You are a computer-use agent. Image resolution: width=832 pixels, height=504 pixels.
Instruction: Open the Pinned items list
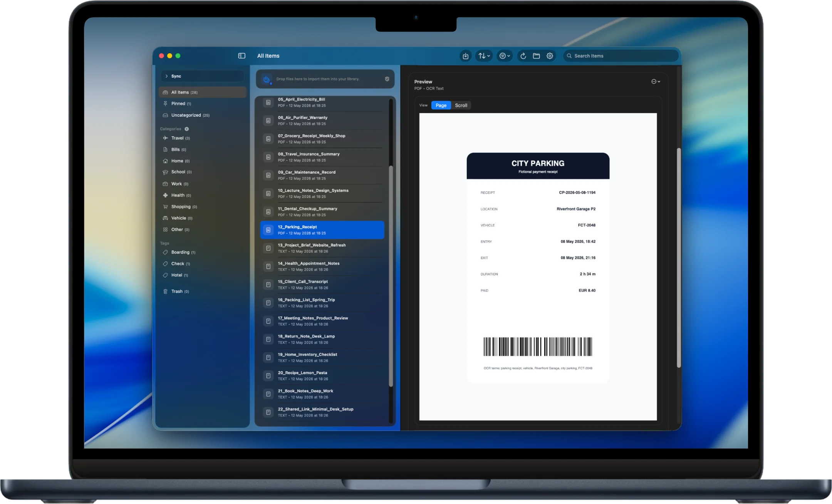[203, 104]
